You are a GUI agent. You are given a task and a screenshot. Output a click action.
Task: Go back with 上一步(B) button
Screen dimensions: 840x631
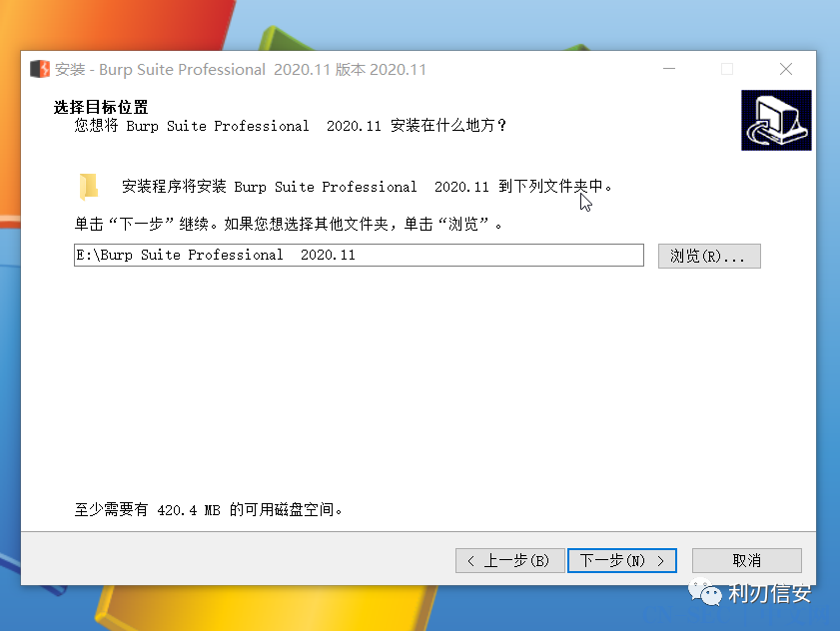click(x=510, y=561)
